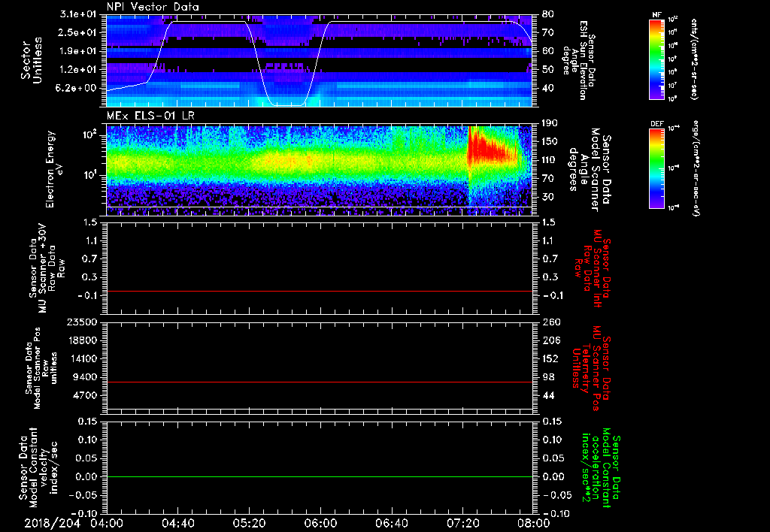Click the 05:20 time axis tick label
This screenshot has height=532, width=770.
point(250,523)
